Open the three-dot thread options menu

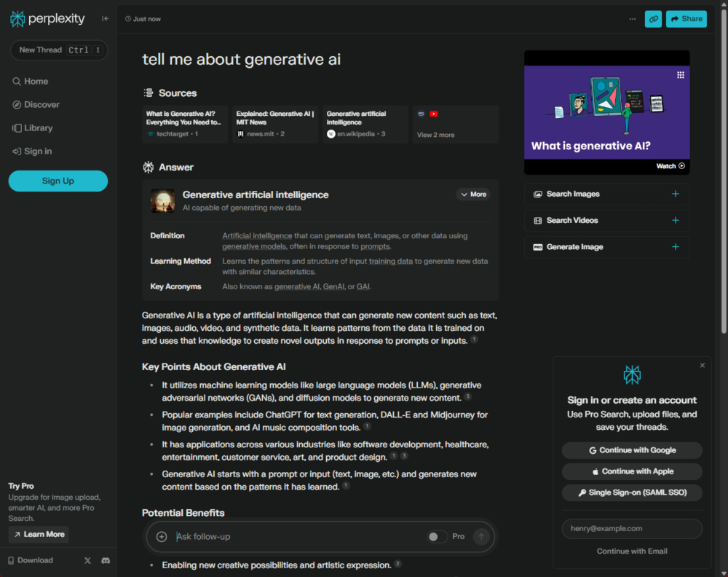point(633,19)
